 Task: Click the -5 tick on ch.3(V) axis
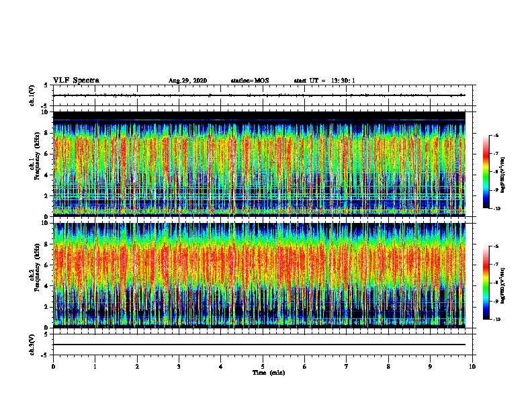tap(45, 355)
